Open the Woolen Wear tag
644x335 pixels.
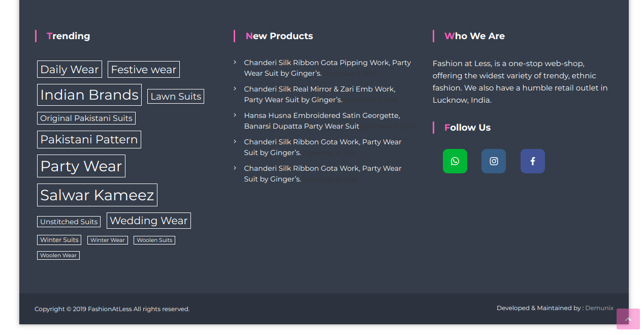pos(58,256)
